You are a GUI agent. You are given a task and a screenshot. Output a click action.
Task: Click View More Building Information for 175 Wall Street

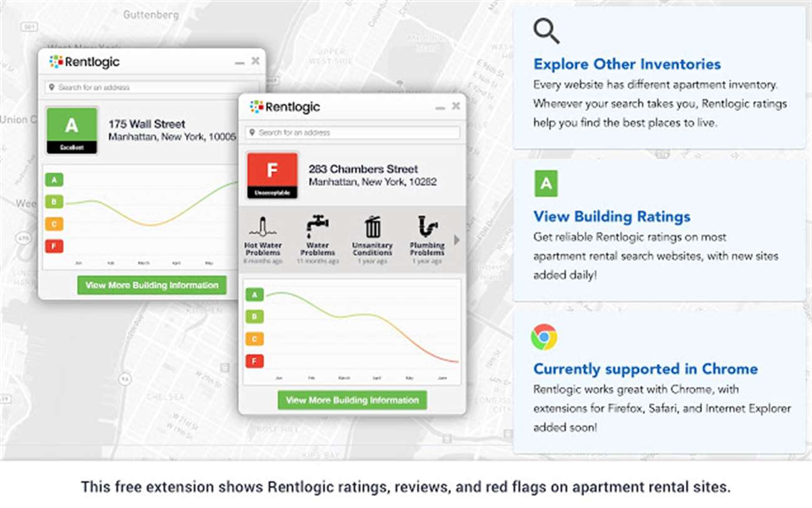tap(152, 285)
